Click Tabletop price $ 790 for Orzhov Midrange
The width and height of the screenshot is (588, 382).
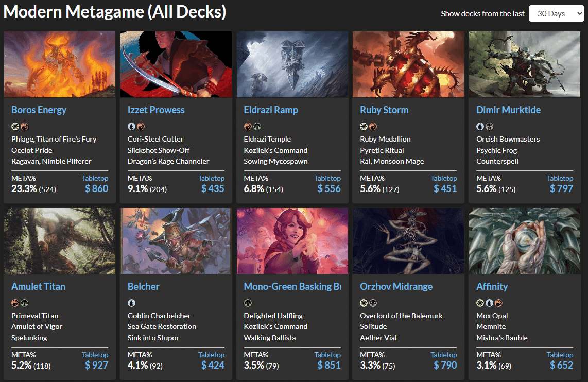click(x=445, y=365)
